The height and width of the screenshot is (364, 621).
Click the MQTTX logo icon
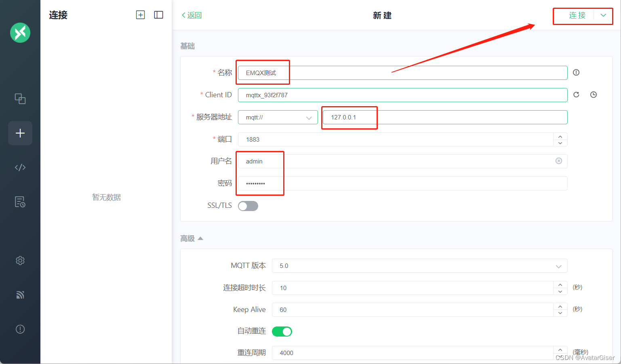tap(20, 33)
